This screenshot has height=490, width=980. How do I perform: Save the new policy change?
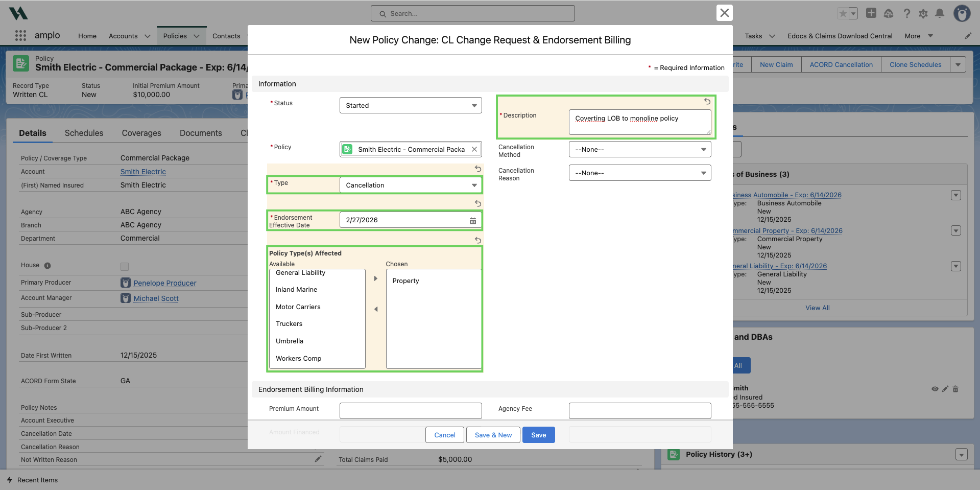(x=539, y=435)
